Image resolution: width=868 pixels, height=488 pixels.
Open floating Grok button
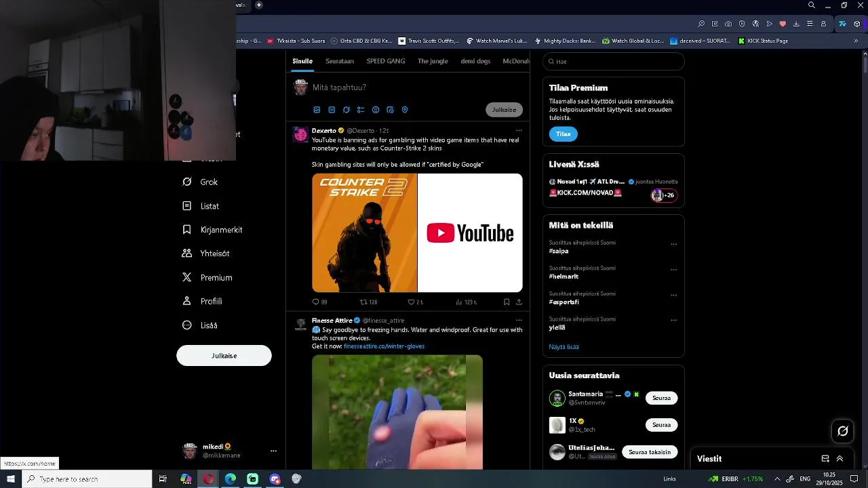pyautogui.click(x=843, y=431)
